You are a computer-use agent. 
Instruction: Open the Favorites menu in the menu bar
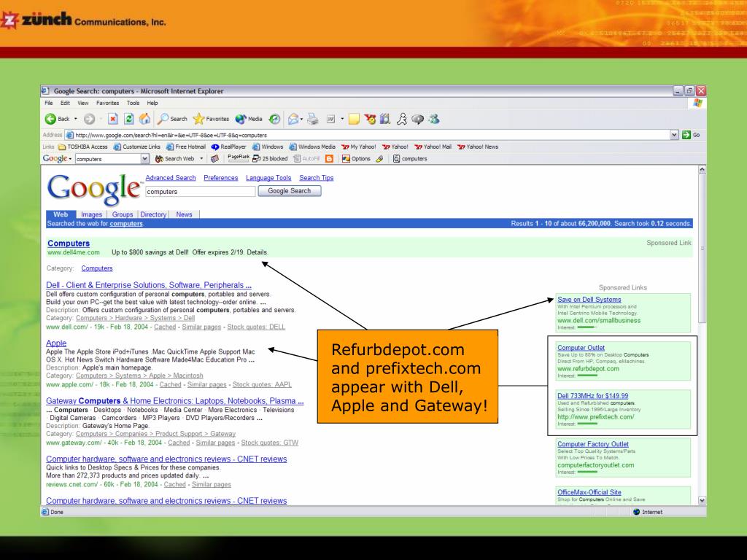[x=108, y=103]
